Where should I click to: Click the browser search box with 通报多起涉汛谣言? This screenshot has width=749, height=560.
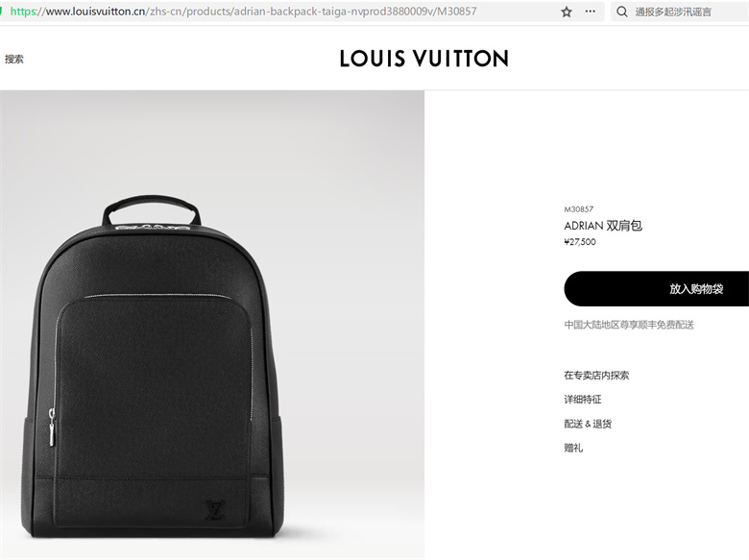[680, 12]
